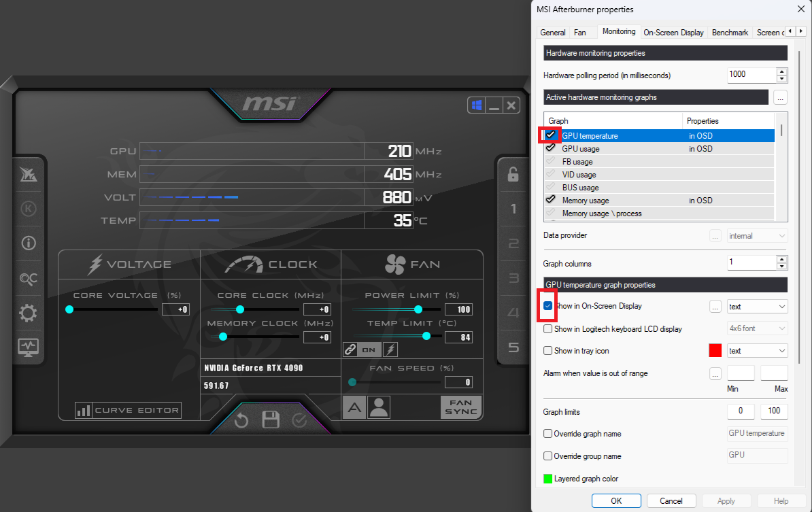The width and height of the screenshot is (812, 512).
Task: Check Show in Logitech keyboard LCD display
Action: (x=547, y=328)
